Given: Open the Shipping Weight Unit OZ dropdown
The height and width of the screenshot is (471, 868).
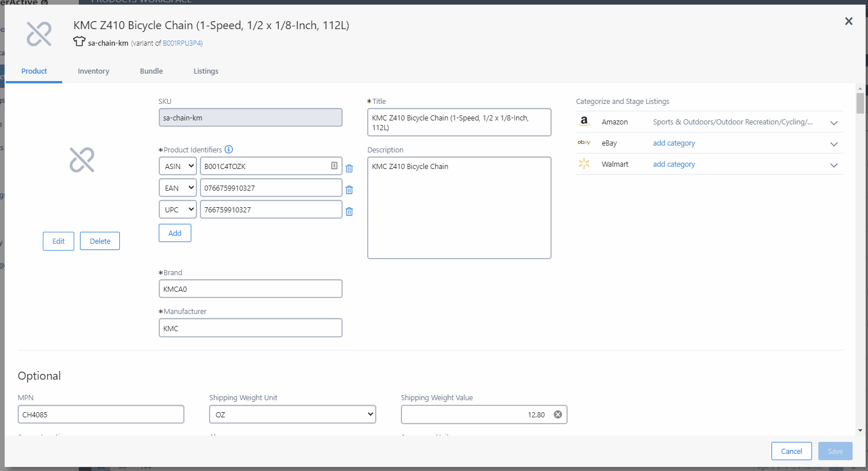Looking at the screenshot, I should 292,414.
